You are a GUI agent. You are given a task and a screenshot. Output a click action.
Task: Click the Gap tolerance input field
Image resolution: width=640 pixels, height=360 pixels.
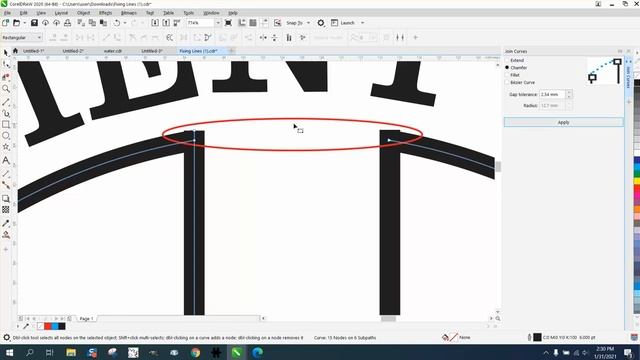552,94
